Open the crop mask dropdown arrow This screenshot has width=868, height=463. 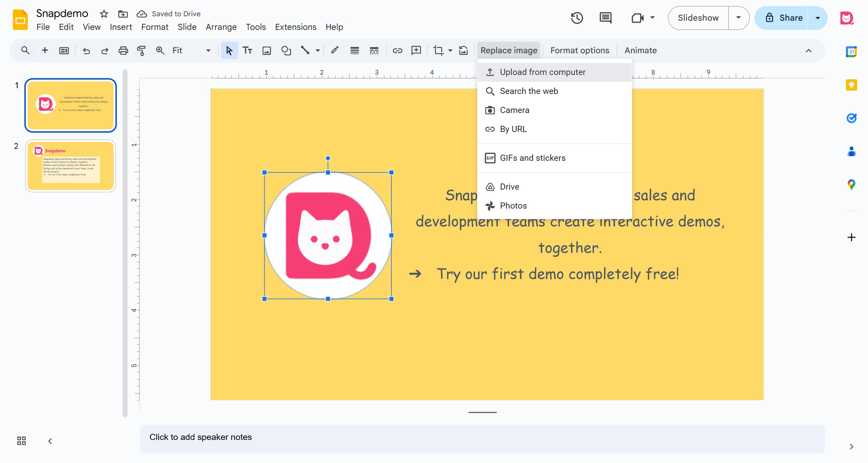point(450,51)
